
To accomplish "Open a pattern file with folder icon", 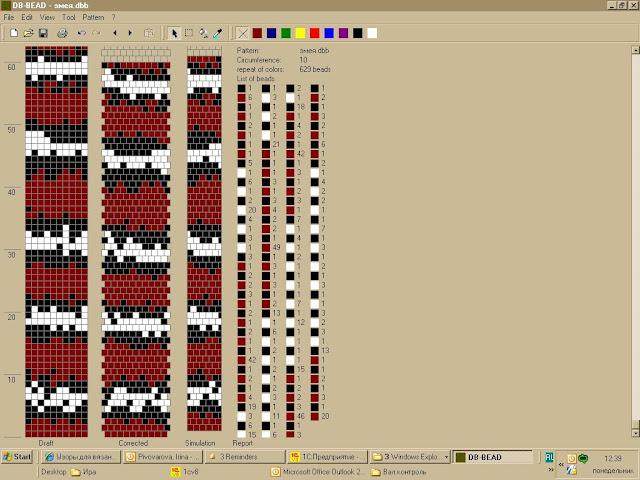I will (x=28, y=33).
